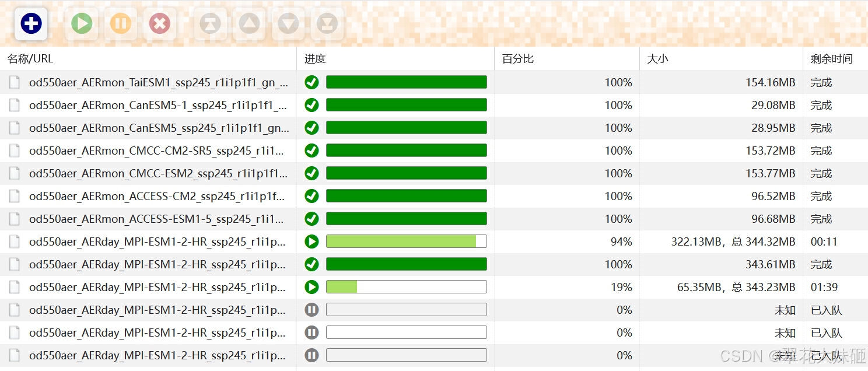Click the 94% light green progress bar
Image resolution: width=868 pixels, height=371 pixels.
(407, 242)
